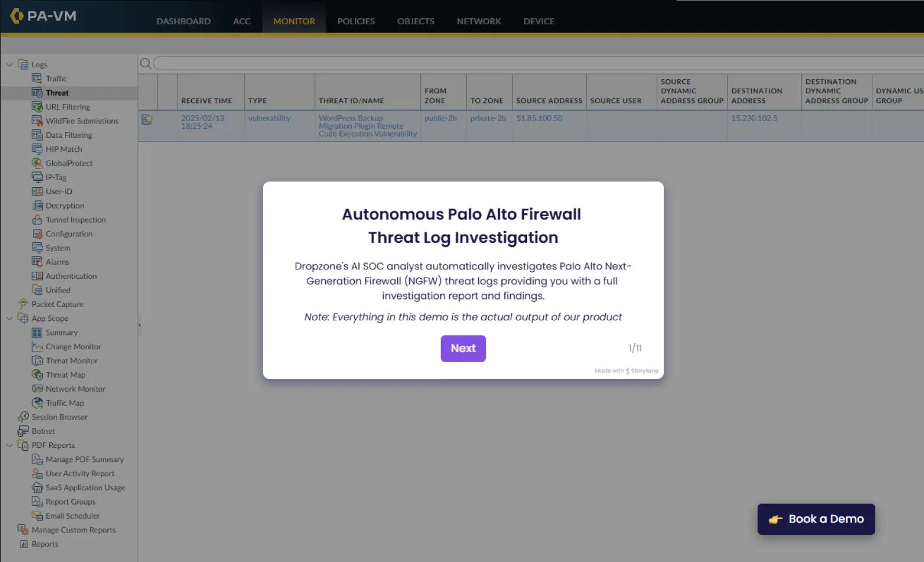This screenshot has width=924, height=562.
Task: Switch to the OBJECTS tab
Action: coord(416,21)
